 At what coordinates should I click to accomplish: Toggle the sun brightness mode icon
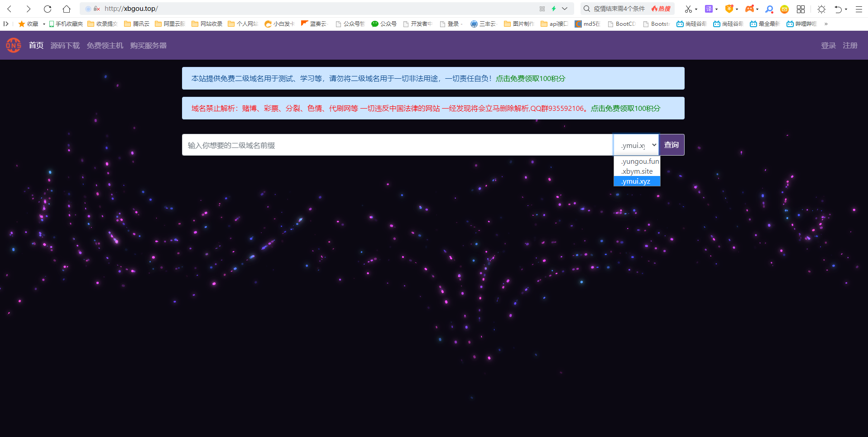[x=821, y=9]
